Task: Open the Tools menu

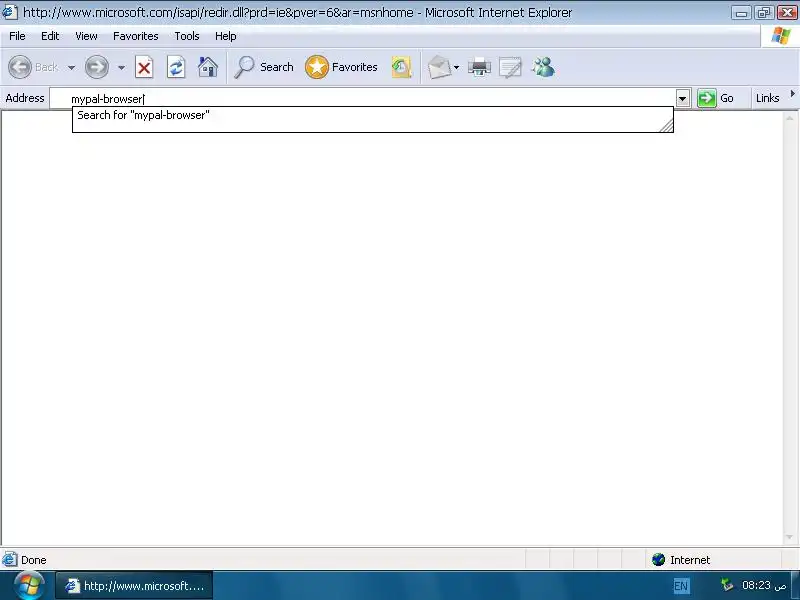Action: 187,36
